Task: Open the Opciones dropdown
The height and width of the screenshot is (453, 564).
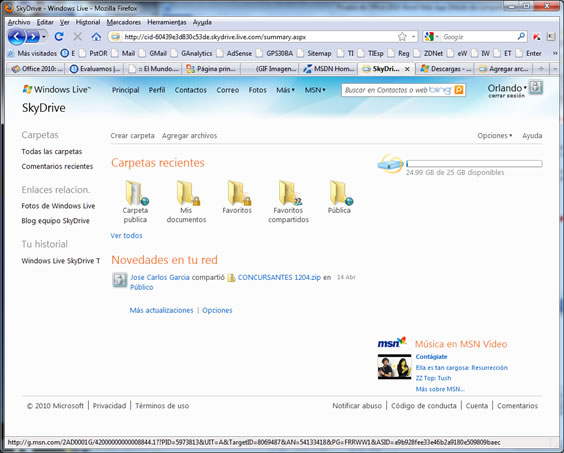Action: [x=495, y=136]
